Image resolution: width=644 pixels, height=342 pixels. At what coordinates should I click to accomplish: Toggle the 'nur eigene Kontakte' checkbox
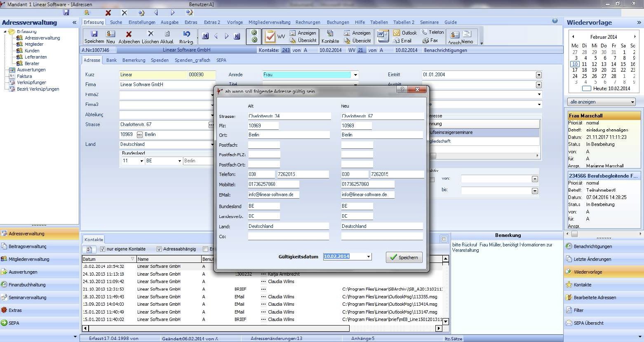(x=103, y=249)
